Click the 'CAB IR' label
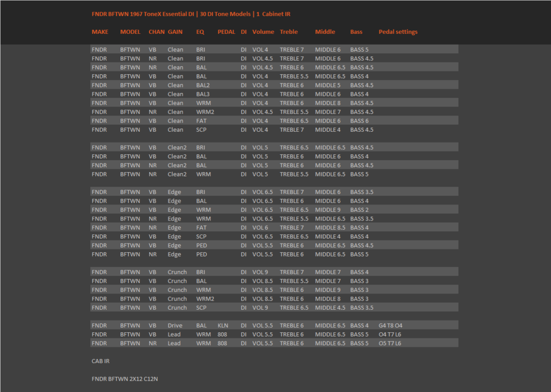Image resolution: width=551 pixels, height=392 pixels. (101, 361)
